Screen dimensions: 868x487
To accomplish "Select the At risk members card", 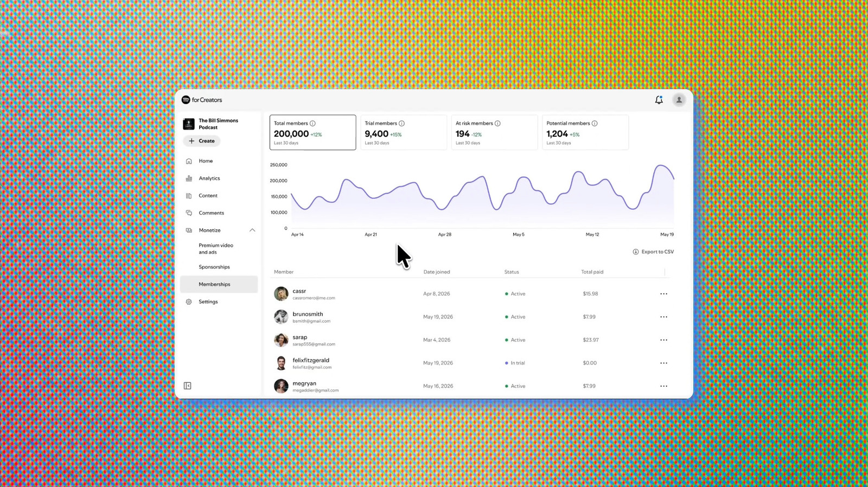I will pos(494,132).
